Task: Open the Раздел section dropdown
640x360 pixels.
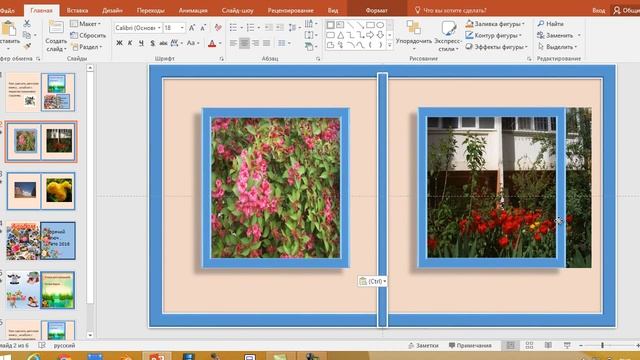Action: [86, 47]
